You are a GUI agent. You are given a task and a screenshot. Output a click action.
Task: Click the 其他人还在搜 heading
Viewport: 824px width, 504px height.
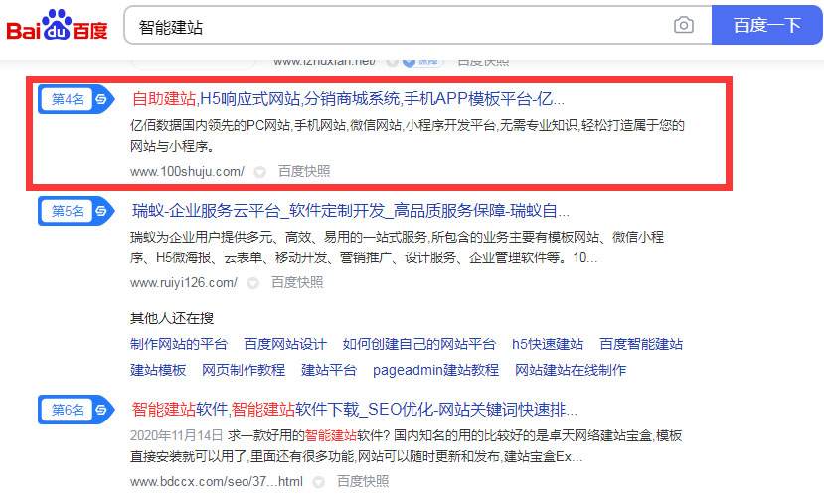[x=172, y=318]
